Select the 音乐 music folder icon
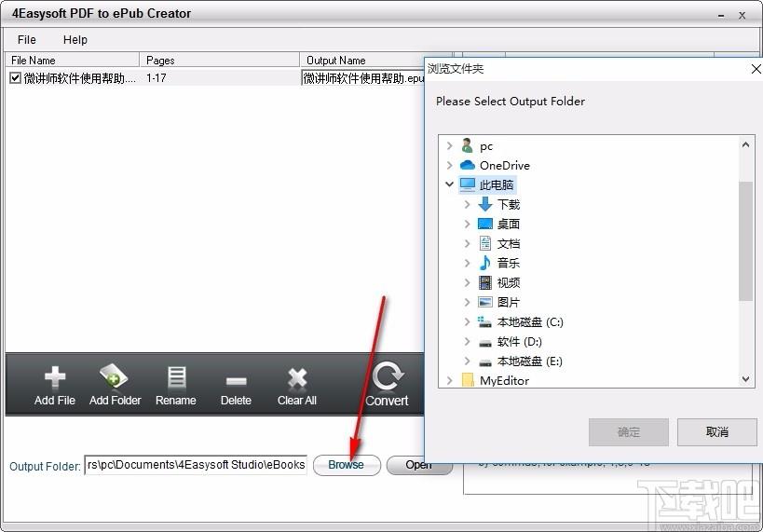Viewport: 763px width, 532px height. [x=484, y=263]
